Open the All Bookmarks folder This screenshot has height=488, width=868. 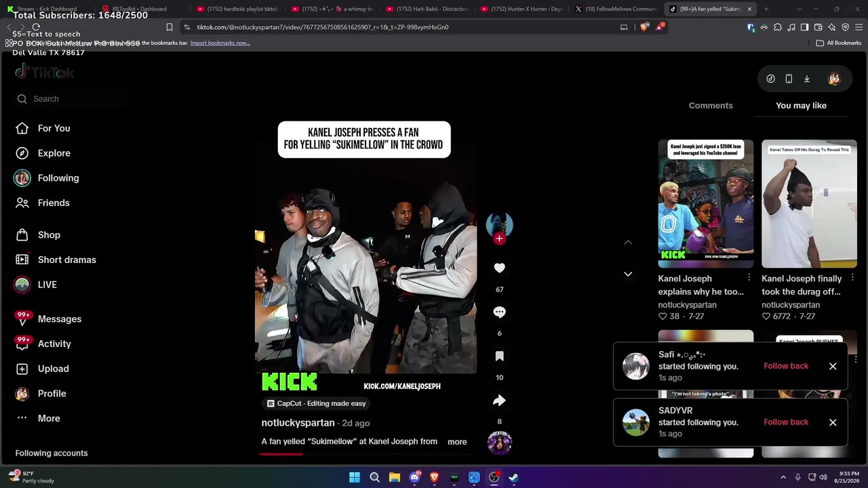tap(839, 43)
